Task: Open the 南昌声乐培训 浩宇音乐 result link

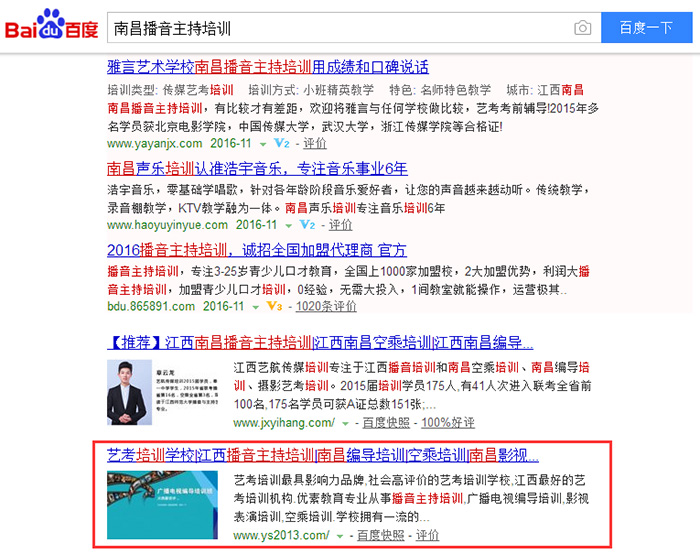Action: click(x=257, y=169)
